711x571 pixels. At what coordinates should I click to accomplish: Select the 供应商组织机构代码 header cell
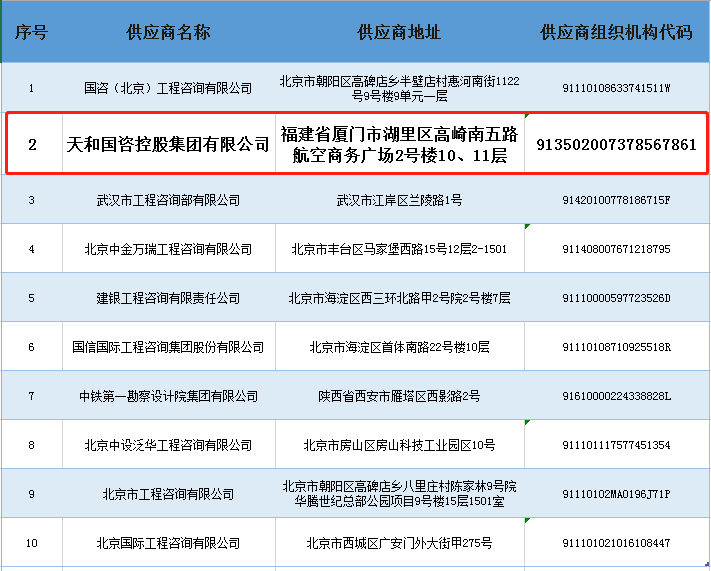tap(617, 32)
